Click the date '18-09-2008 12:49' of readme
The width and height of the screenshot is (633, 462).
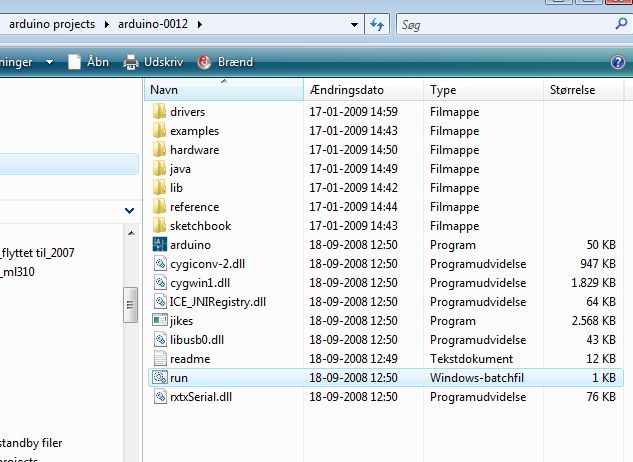(353, 359)
